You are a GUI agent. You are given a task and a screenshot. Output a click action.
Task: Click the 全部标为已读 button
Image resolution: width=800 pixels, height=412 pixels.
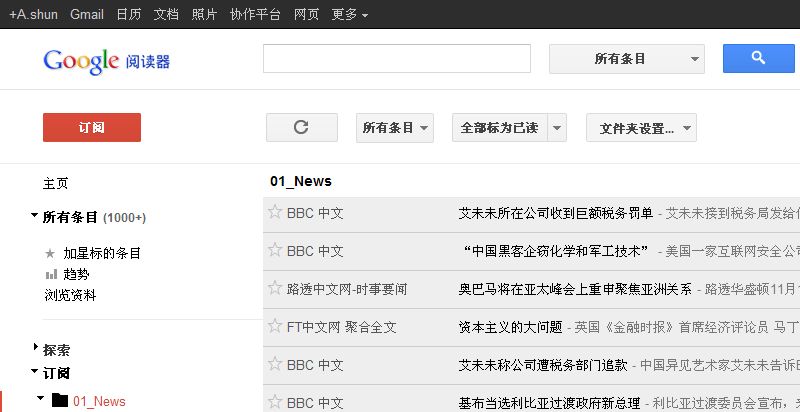pos(499,127)
